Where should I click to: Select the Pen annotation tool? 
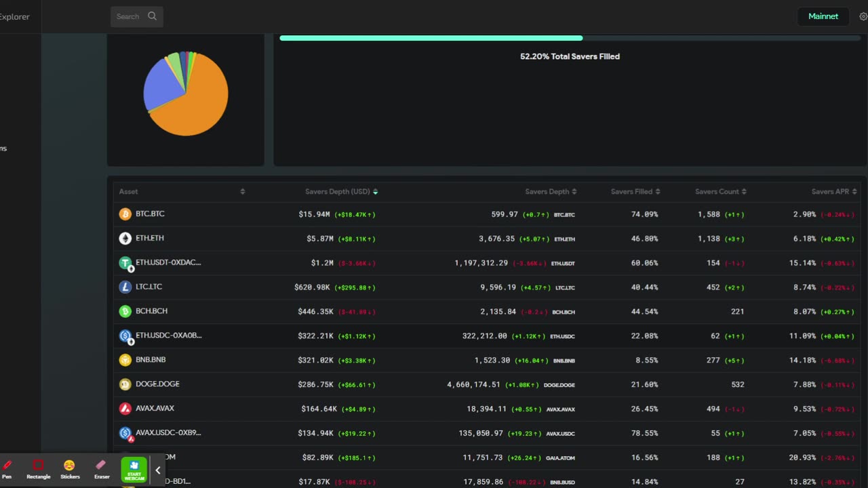pyautogui.click(x=7, y=469)
